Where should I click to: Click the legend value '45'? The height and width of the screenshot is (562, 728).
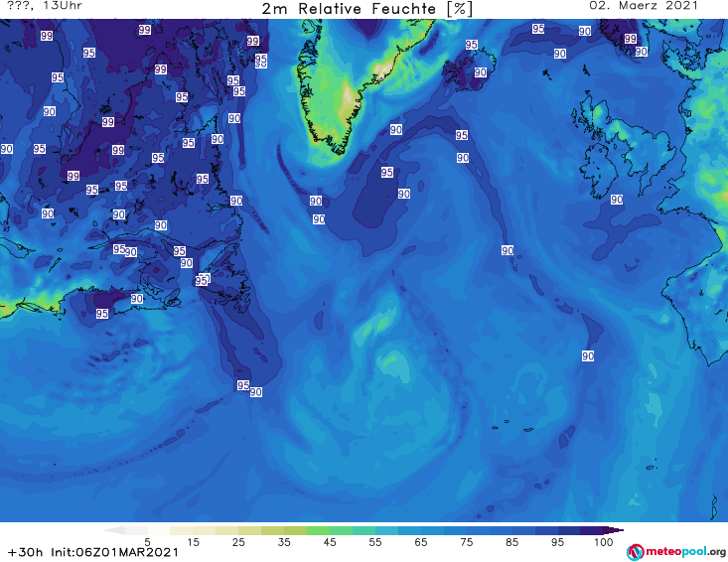tap(329, 542)
